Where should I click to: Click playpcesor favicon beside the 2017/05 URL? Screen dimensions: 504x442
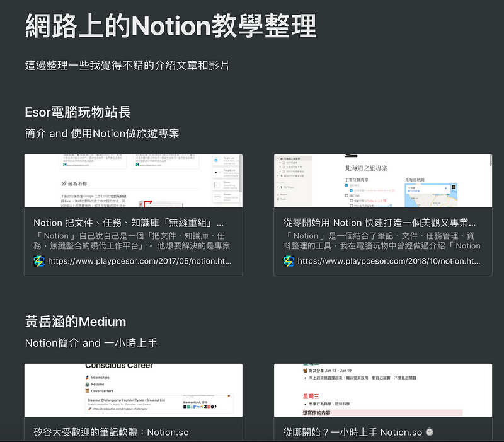(x=39, y=261)
